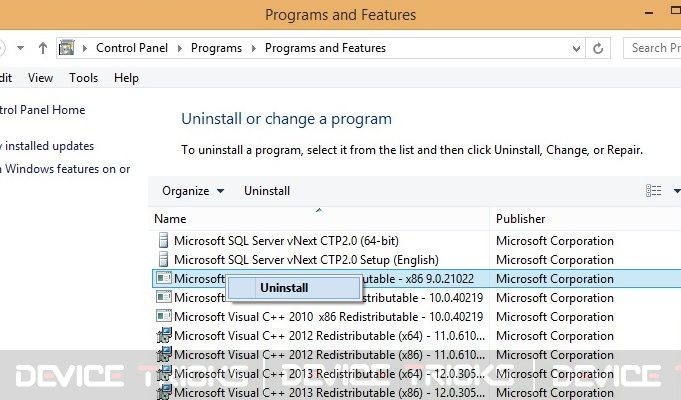Viewport: 681px width, 400px height.
Task: Click the Up arrow navigation icon
Action: click(43, 48)
